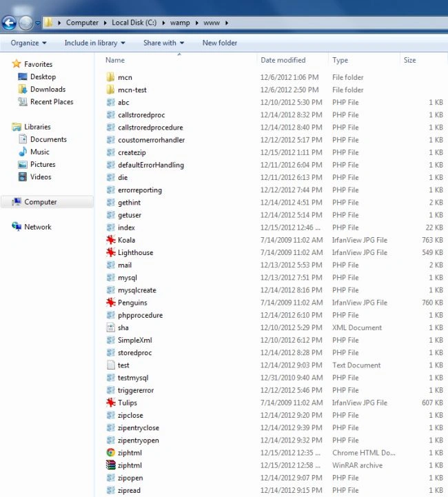Select the sha XML document icon
The image size is (448, 497).
click(110, 327)
